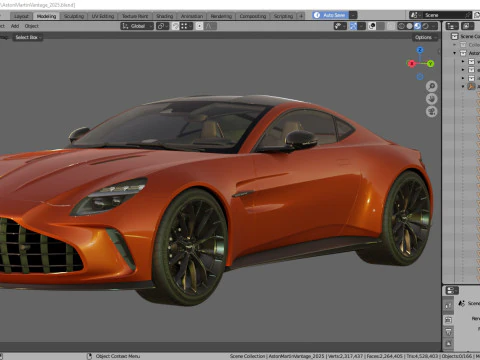Open the snapping options dropdown

186,26
